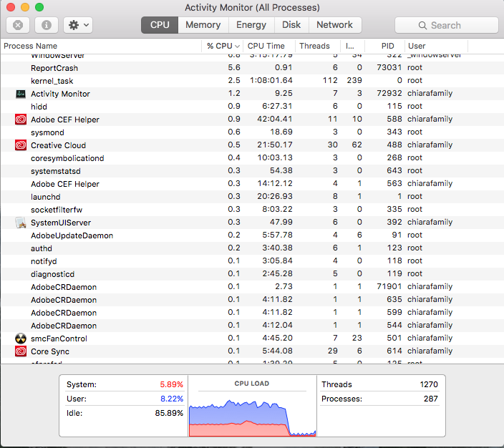Switch to the Energy tab
This screenshot has height=448, width=504.
pos(251,25)
